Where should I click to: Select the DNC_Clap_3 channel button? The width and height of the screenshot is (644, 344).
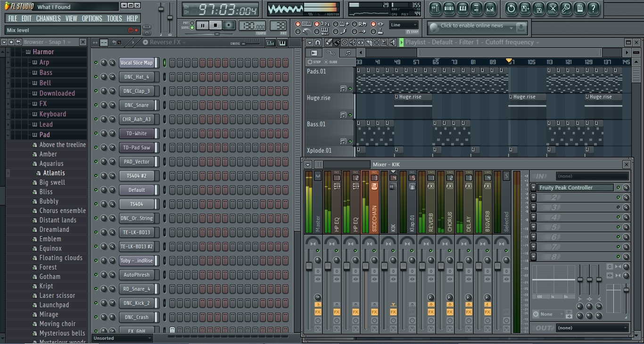[137, 91]
